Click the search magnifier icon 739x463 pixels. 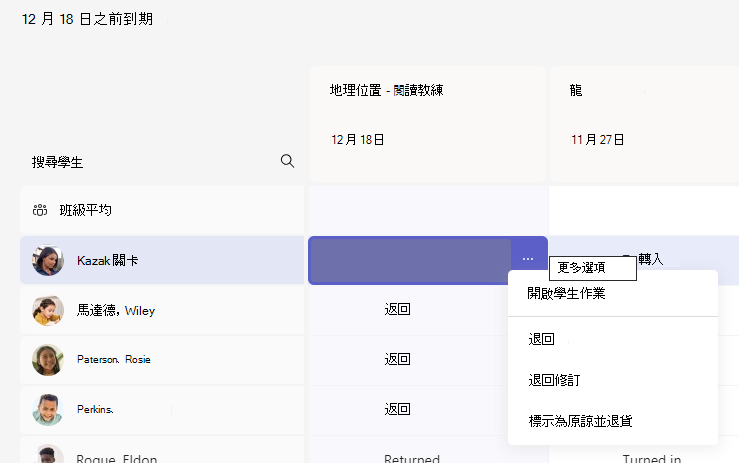287,161
